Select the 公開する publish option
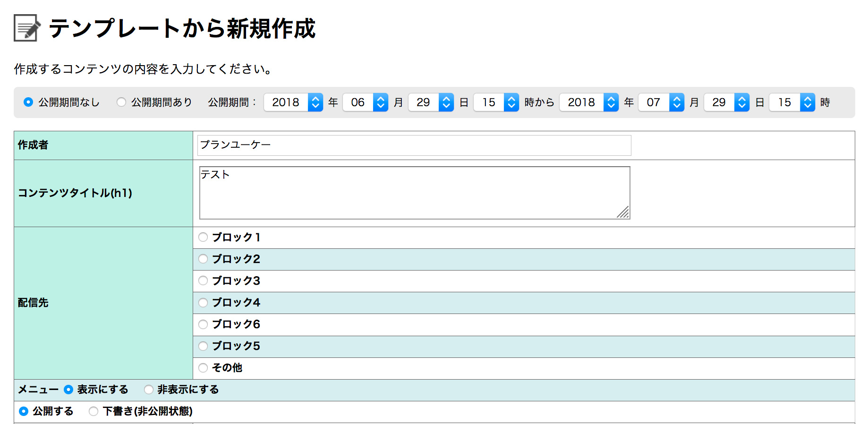 (x=24, y=411)
